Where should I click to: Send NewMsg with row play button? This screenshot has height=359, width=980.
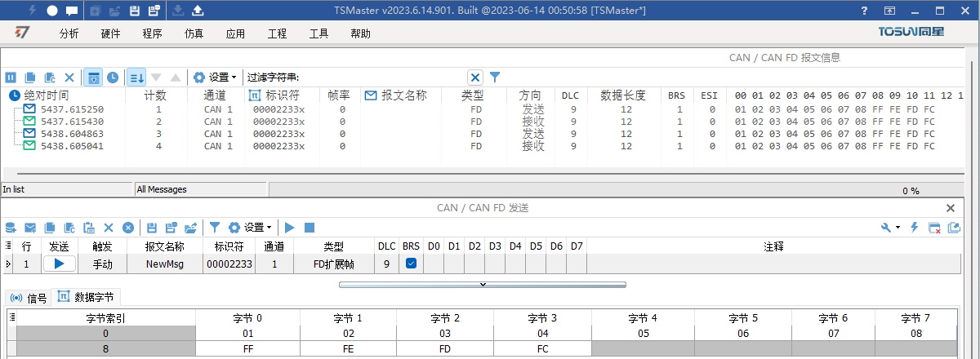pos(59,264)
